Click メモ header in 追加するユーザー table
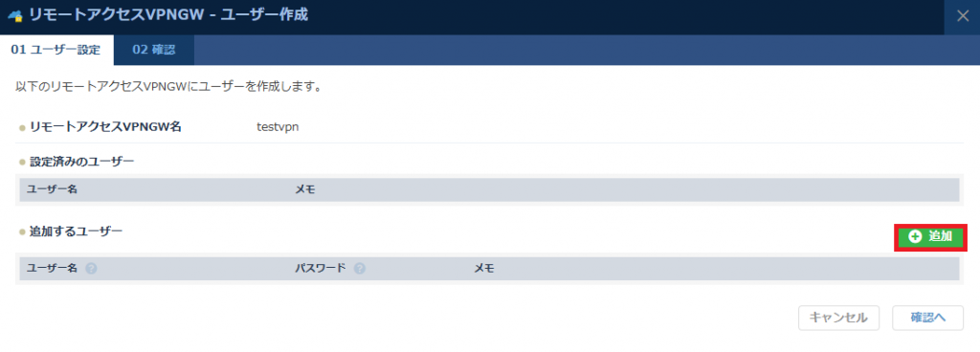The height and width of the screenshot is (352, 980). click(x=483, y=269)
